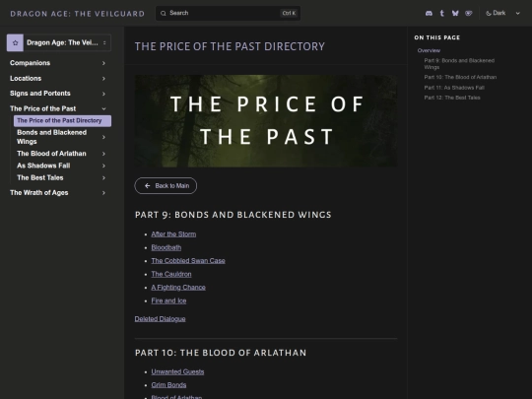Expand the Companions section chevron

coord(103,63)
